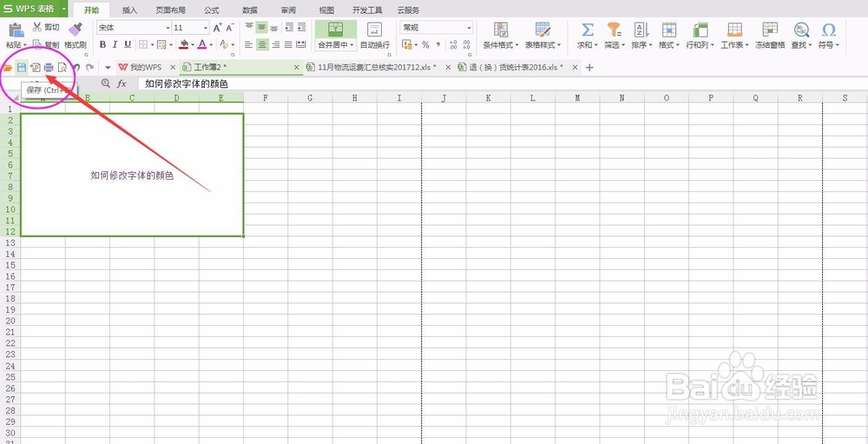
Task: Increase font size with A+ icon
Action: click(218, 27)
